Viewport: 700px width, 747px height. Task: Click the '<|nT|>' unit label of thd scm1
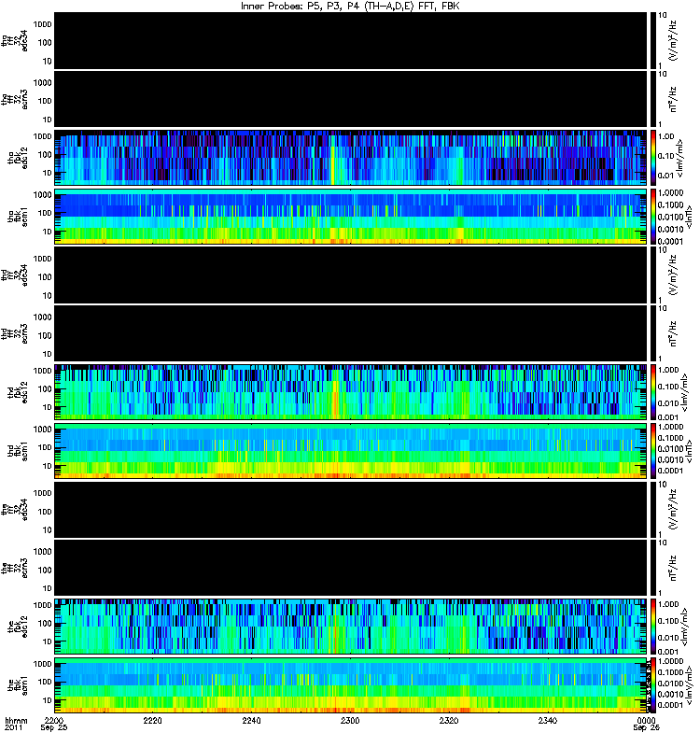(688, 451)
